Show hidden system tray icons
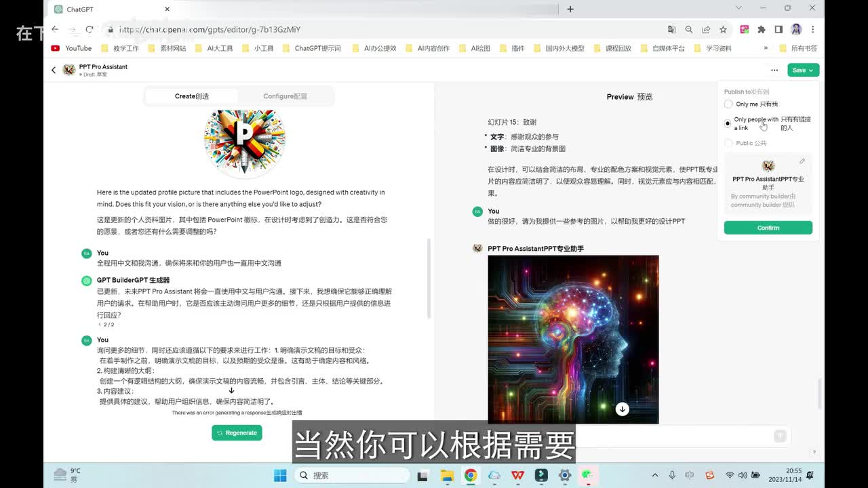Viewport: 868px width, 488px height. pos(654,475)
